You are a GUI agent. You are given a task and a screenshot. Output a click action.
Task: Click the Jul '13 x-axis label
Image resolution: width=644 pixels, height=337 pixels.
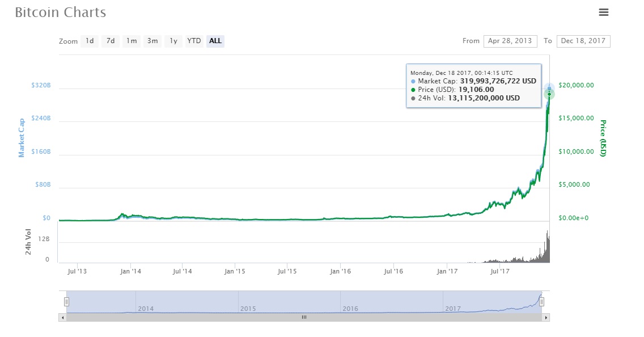(77, 271)
